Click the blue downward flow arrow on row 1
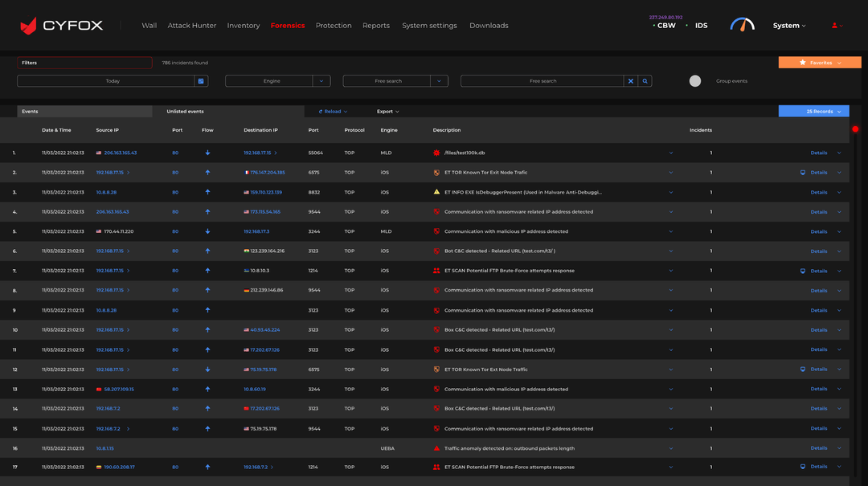868x486 pixels. tap(207, 152)
